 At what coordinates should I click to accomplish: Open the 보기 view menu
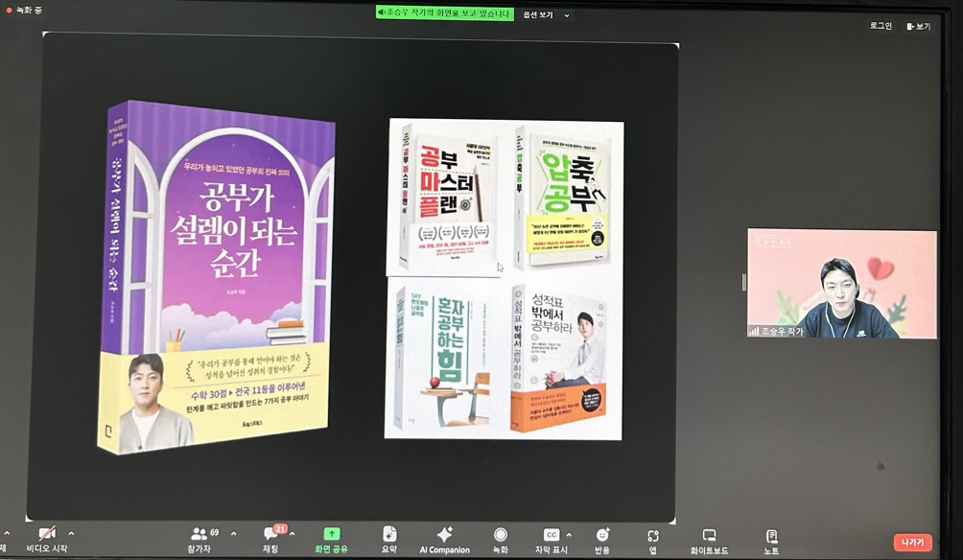tap(919, 27)
